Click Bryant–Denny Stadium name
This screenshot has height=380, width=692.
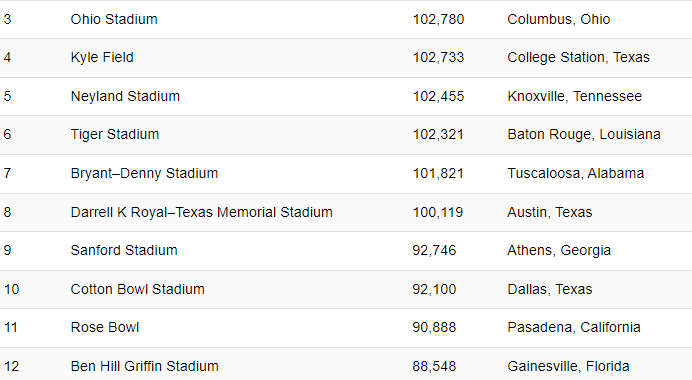pyautogui.click(x=144, y=173)
